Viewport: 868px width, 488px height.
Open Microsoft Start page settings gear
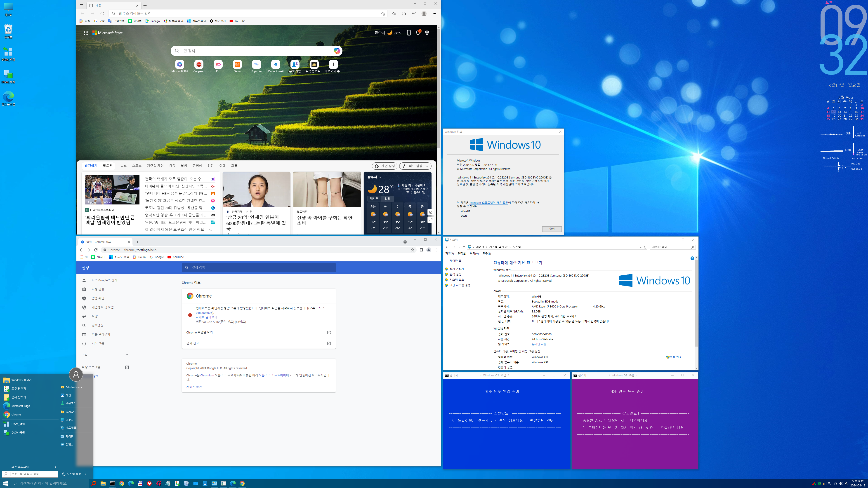pos(427,33)
